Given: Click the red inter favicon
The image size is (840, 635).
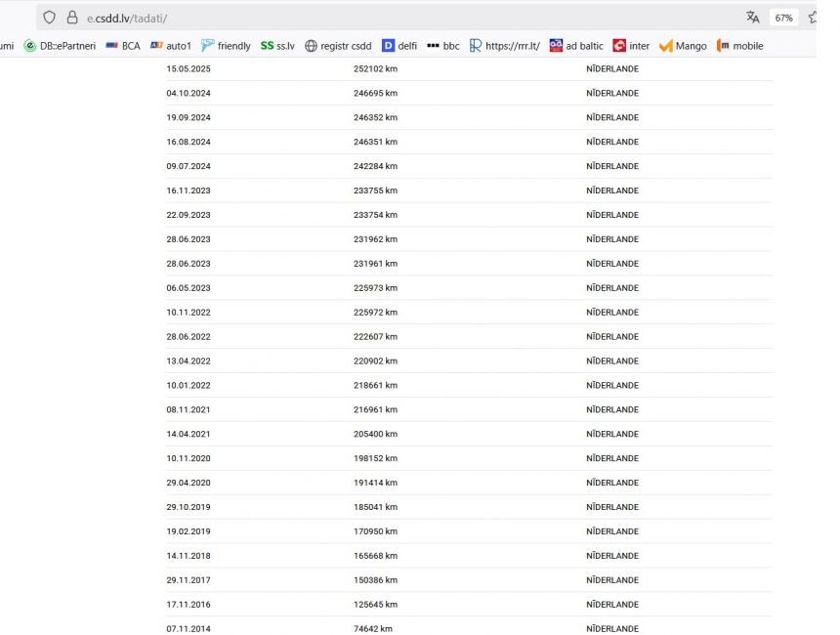Looking at the screenshot, I should (619, 46).
